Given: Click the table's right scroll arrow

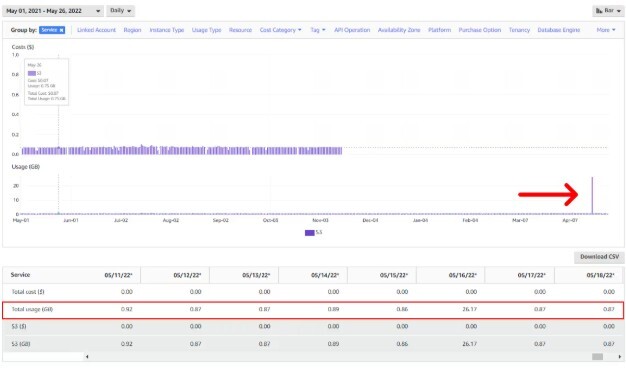Looking at the screenshot, I should (620, 356).
